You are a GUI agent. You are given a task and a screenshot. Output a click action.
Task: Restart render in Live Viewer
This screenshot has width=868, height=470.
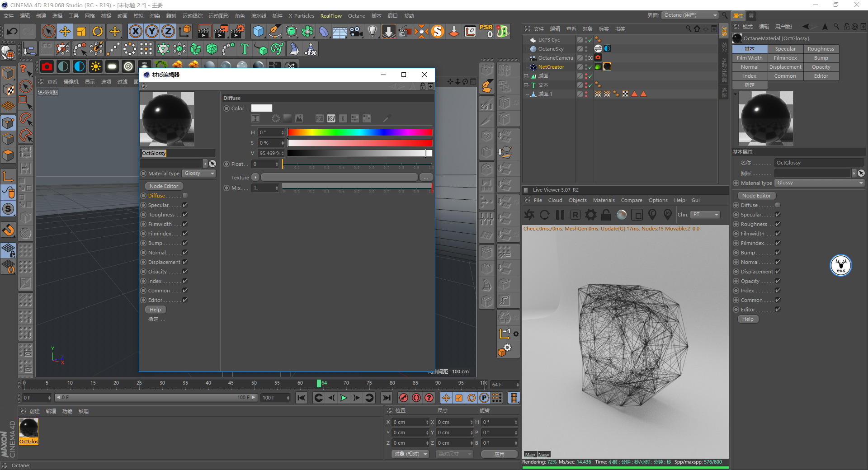[x=545, y=215]
